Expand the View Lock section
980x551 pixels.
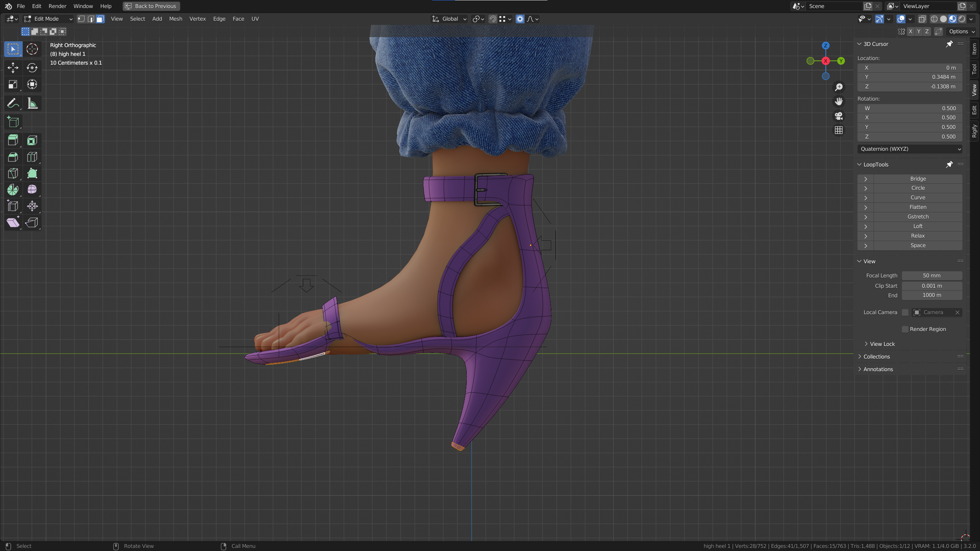882,344
